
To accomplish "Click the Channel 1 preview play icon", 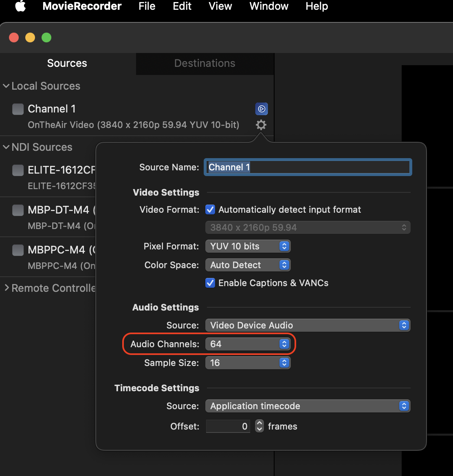I will point(262,109).
